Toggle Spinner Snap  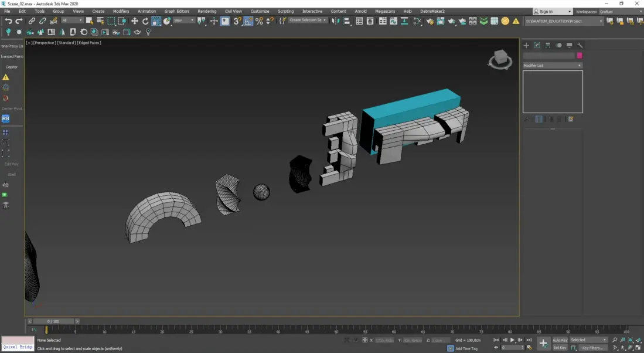[x=270, y=21]
